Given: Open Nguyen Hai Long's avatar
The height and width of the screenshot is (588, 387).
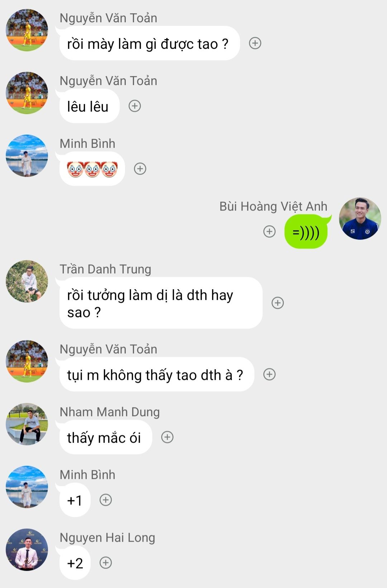Looking at the screenshot, I should (27, 550).
